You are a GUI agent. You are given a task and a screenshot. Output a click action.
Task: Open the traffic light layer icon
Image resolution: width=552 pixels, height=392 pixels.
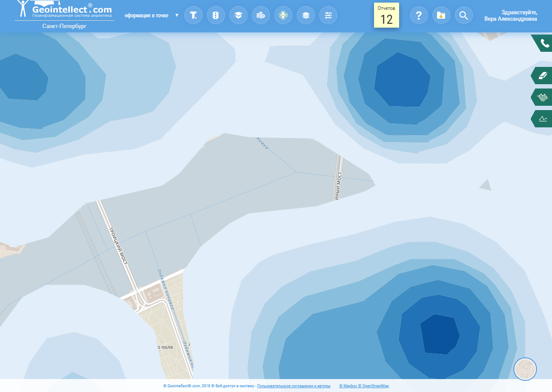pyautogui.click(x=216, y=16)
